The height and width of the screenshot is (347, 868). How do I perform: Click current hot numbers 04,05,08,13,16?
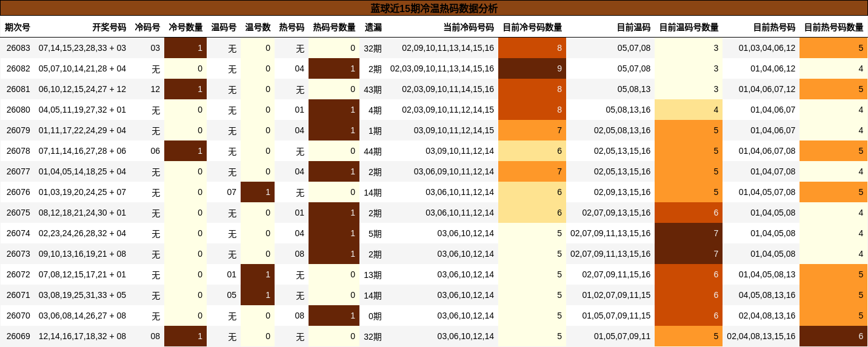767,295
